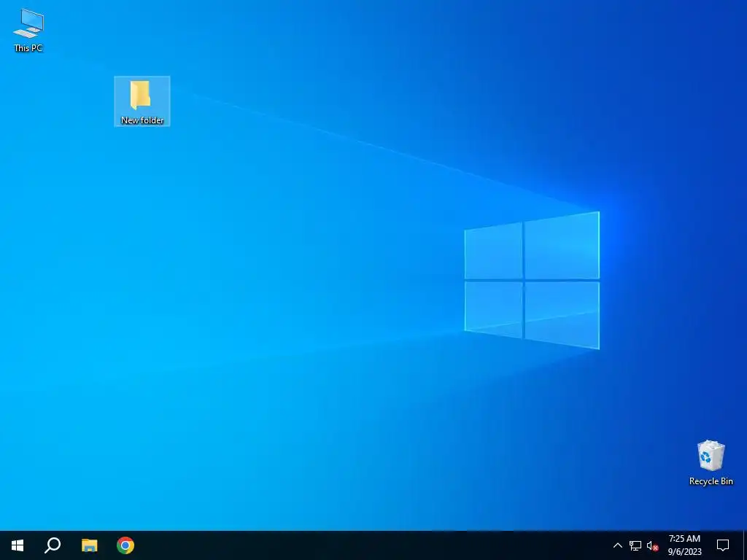
Task: Show hidden system tray icons
Action: [617, 545]
